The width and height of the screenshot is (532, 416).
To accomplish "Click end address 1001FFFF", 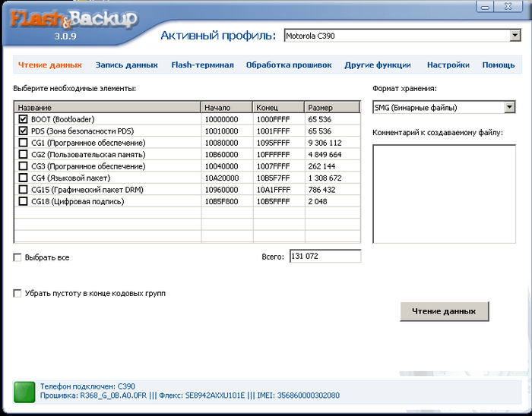I will click(x=273, y=131).
